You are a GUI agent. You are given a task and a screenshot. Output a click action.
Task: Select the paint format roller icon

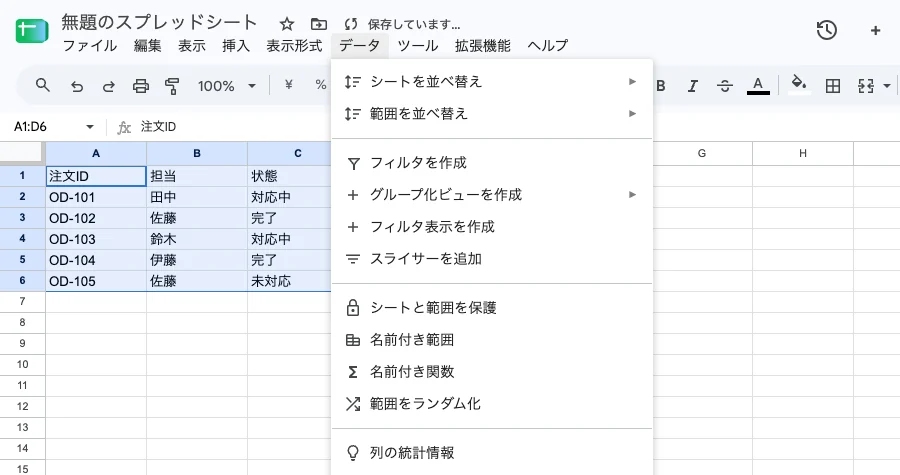(172, 86)
